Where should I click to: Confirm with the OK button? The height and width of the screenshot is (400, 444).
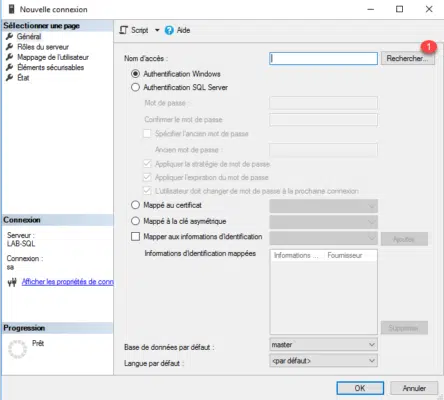[x=360, y=388]
